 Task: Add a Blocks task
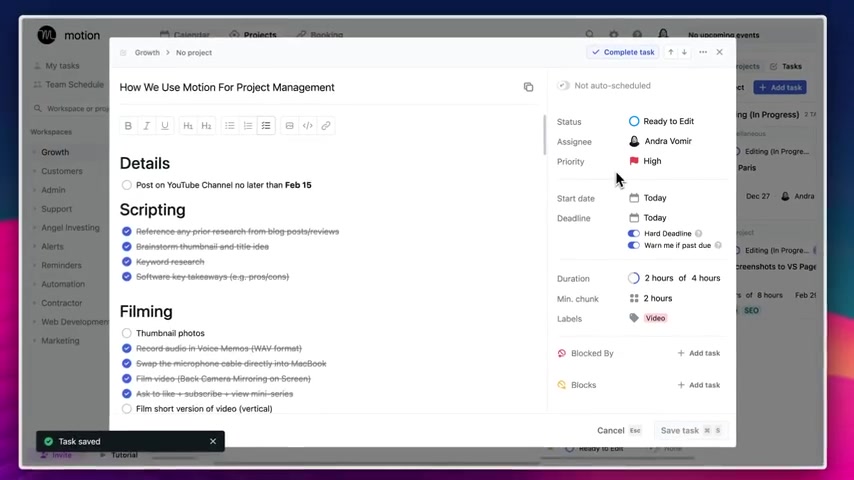(699, 385)
